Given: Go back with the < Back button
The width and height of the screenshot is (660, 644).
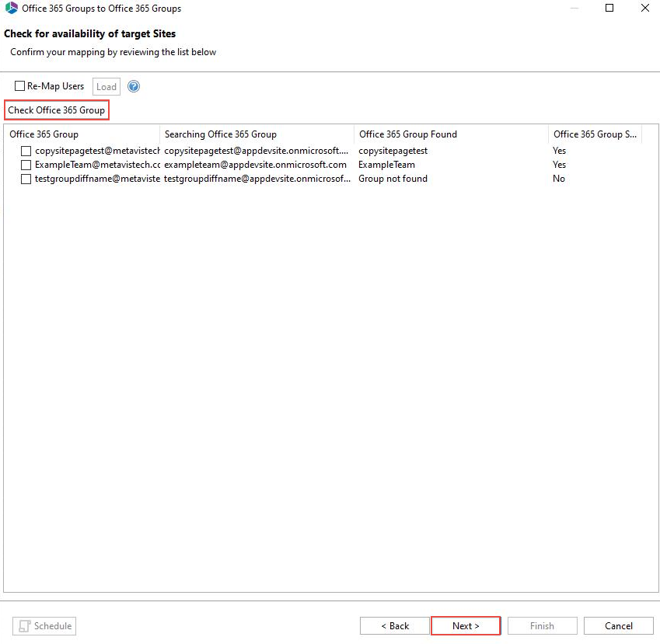Looking at the screenshot, I should [x=395, y=626].
